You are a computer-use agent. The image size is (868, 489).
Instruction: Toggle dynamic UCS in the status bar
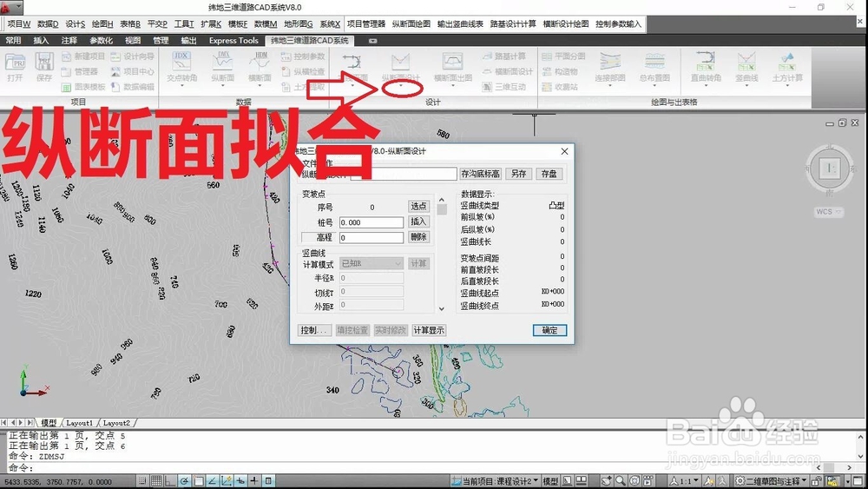pyautogui.click(x=227, y=481)
